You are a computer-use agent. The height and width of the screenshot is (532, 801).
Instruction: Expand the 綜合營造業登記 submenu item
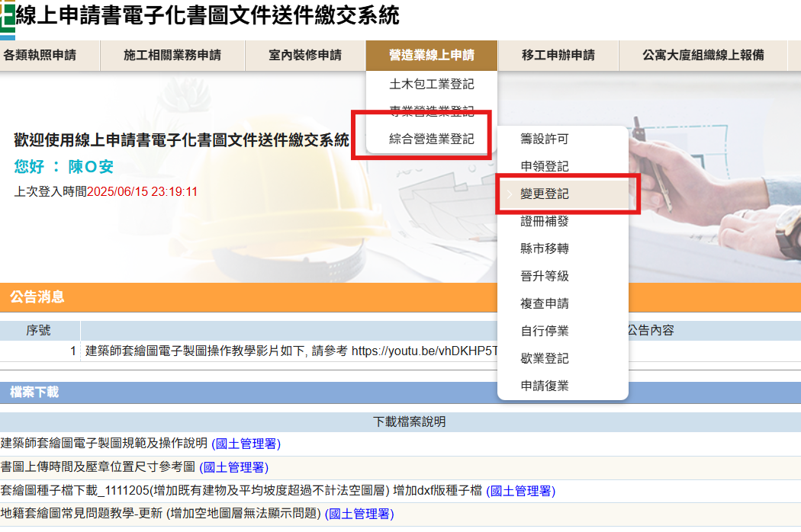[x=431, y=139]
